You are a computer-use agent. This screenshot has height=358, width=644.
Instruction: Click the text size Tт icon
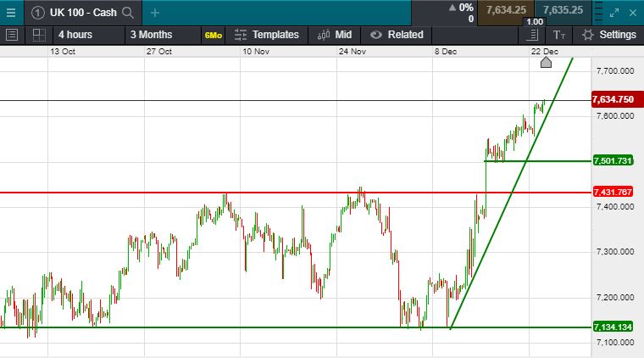tap(558, 35)
